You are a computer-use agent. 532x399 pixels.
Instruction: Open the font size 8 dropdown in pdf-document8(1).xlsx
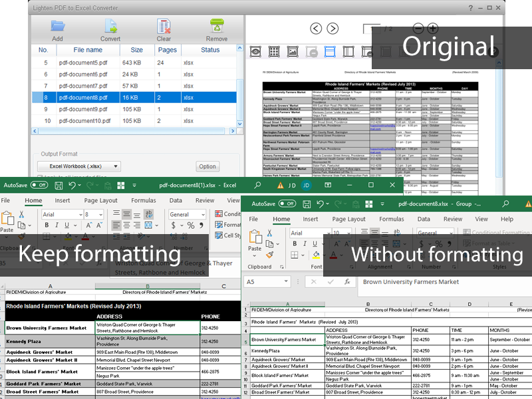101,214
